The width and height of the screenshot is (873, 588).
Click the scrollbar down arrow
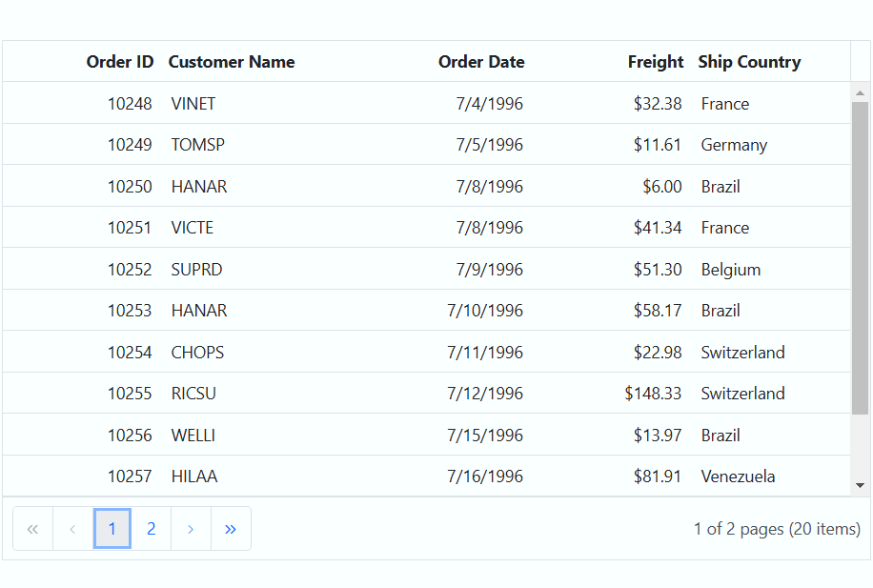pos(861,485)
